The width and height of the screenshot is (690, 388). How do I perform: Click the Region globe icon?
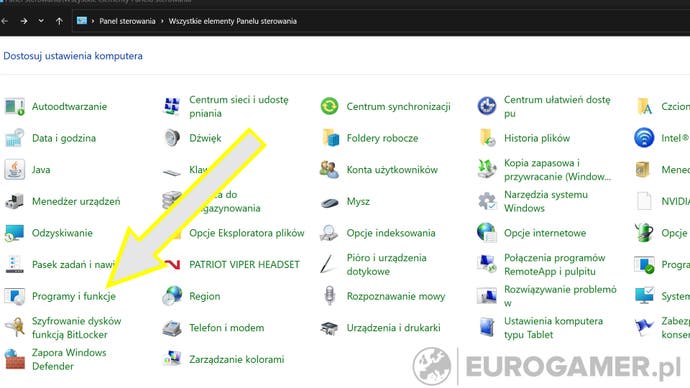(x=172, y=296)
